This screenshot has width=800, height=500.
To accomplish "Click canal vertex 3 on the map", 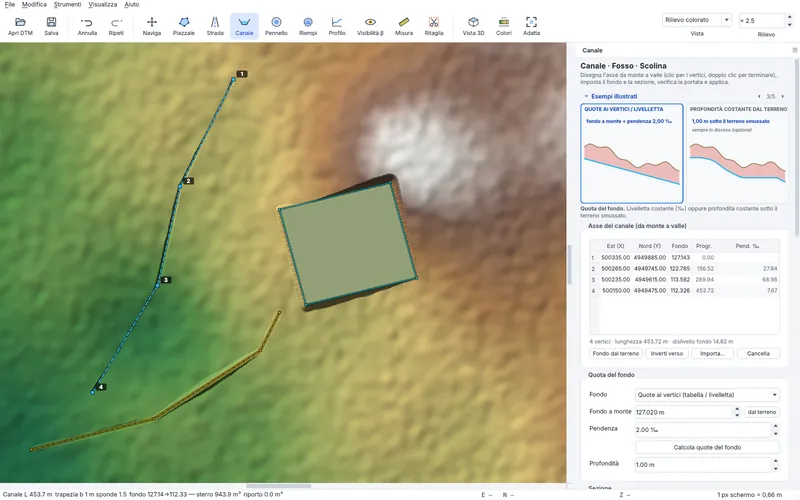I will (x=158, y=286).
